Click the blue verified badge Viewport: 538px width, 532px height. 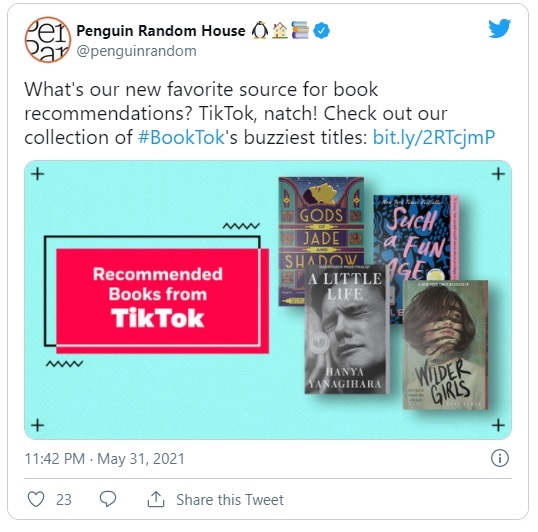(321, 31)
